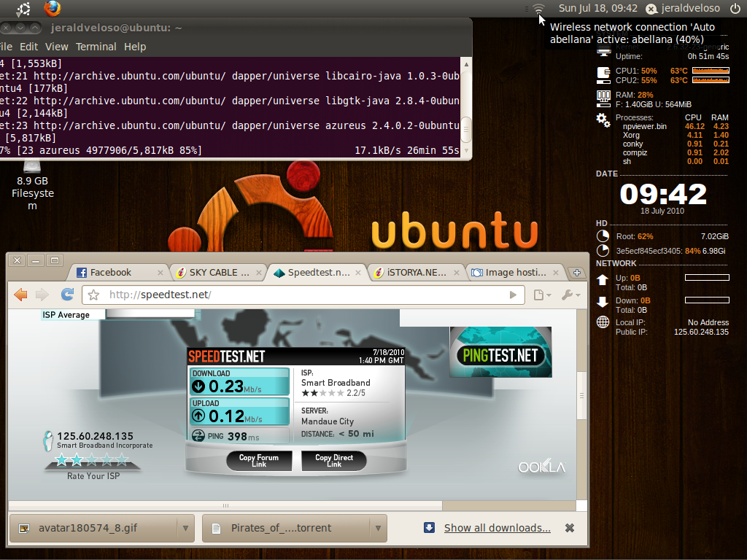The height and width of the screenshot is (560, 747).
Task: Click the Copy Direct Link button
Action: click(x=334, y=461)
